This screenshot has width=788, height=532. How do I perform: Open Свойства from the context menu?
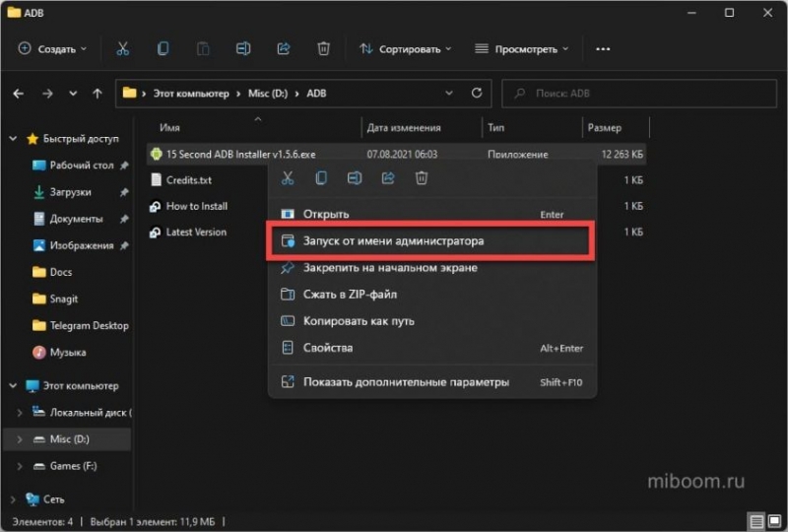tap(432, 348)
